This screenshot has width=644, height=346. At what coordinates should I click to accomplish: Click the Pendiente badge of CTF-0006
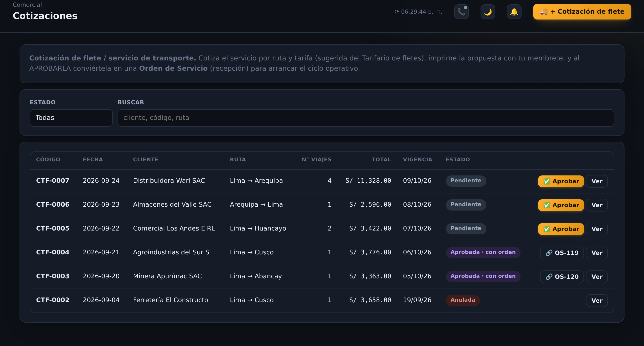(466, 205)
